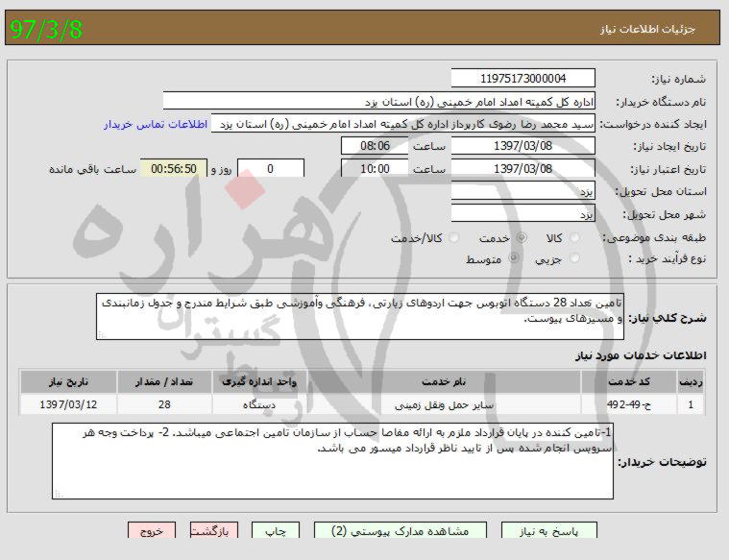Image resolution: width=729 pixels, height=560 pixels.
Task: Select the متوسط purchase type radio
Action: tap(514, 258)
